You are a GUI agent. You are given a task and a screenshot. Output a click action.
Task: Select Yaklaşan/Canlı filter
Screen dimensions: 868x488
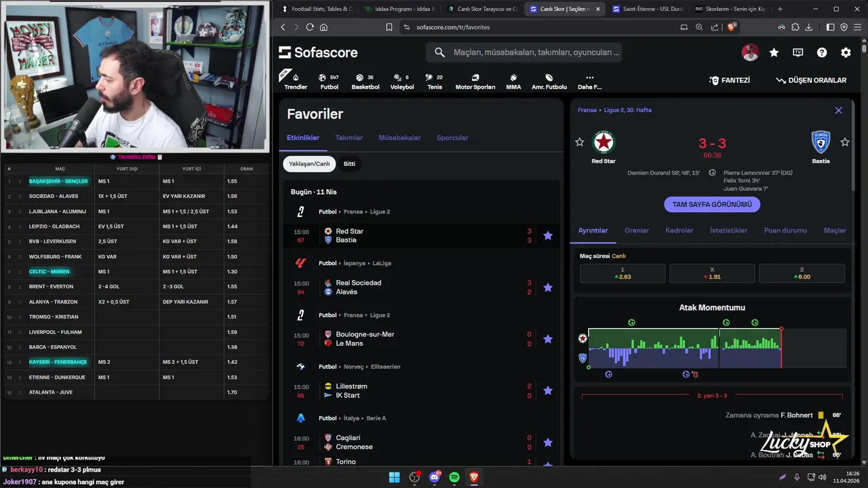coord(309,164)
